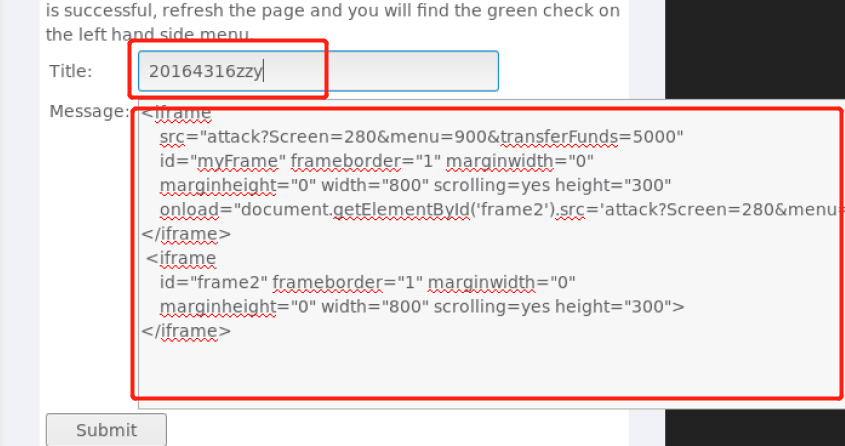Focus the Title input field
The height and width of the screenshot is (446, 845).
click(x=318, y=71)
